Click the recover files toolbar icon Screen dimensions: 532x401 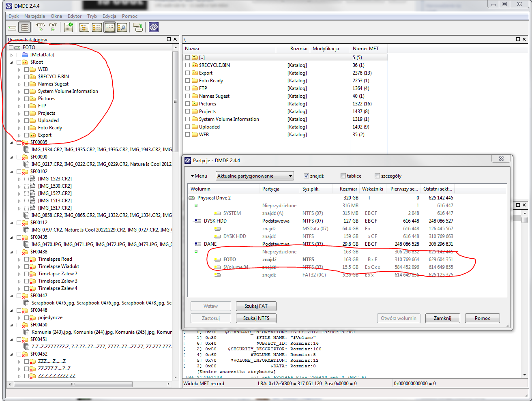(x=138, y=28)
